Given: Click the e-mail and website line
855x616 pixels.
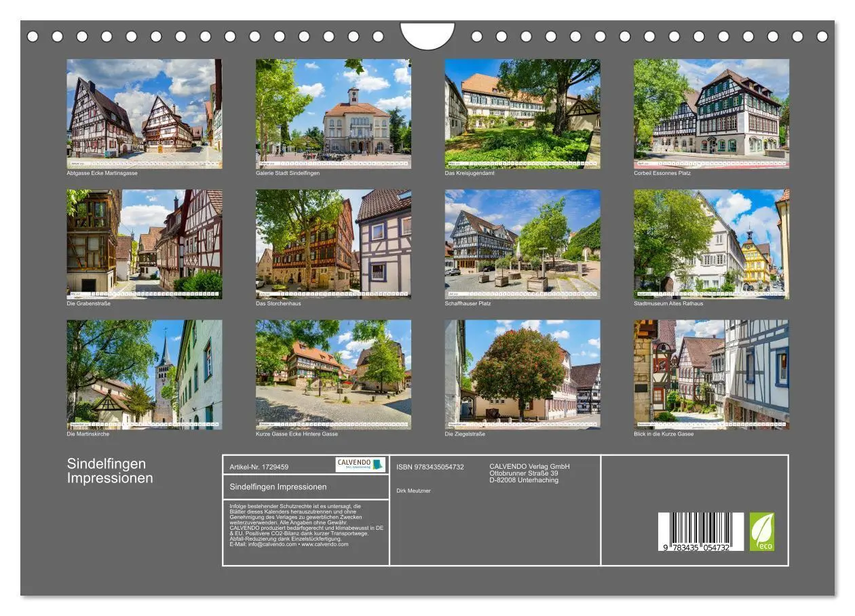Looking at the screenshot, I should pyautogui.click(x=289, y=544).
